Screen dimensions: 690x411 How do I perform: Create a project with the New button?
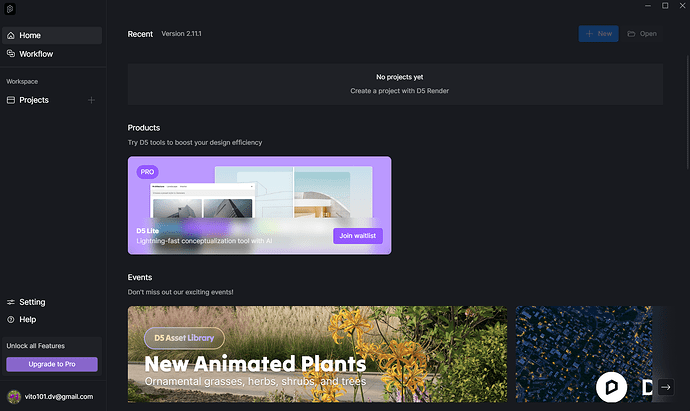pyautogui.click(x=598, y=34)
